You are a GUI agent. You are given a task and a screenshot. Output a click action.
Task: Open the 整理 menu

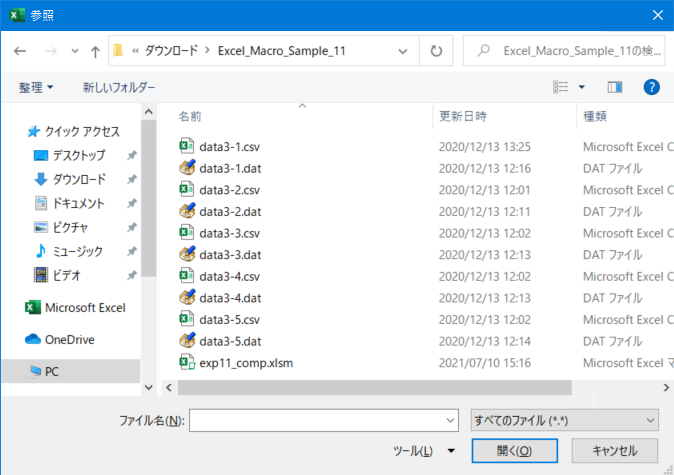pos(36,87)
